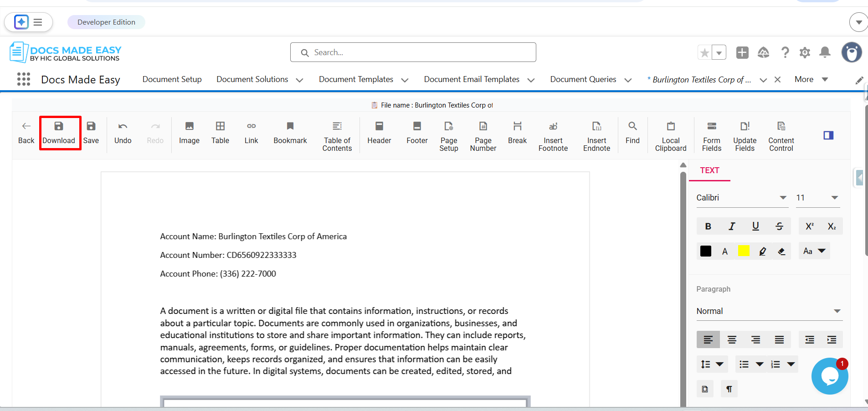The width and height of the screenshot is (868, 411).
Task: Insert a Break from the toolbar
Action: tap(517, 133)
